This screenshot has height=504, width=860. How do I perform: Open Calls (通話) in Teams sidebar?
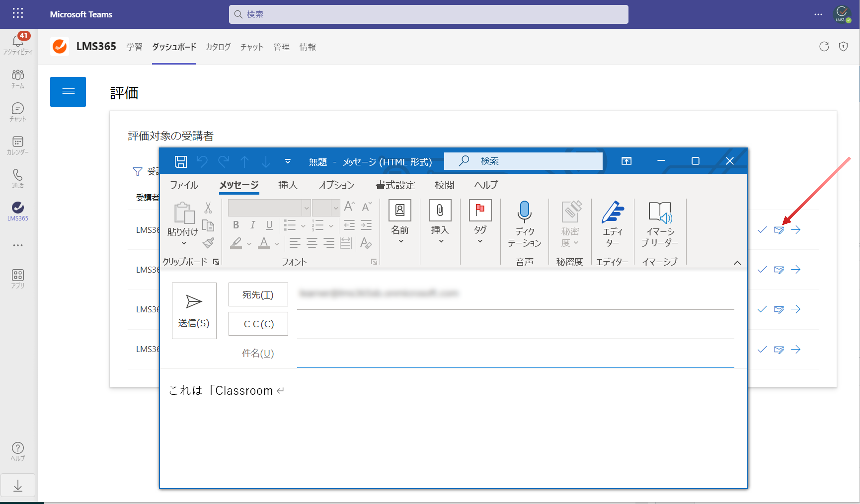coord(18,179)
